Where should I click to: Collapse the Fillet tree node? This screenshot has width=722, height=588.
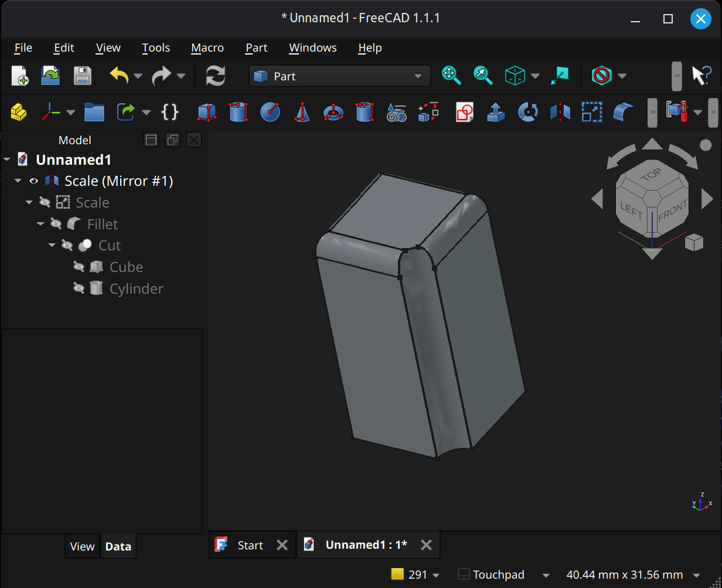click(x=40, y=224)
